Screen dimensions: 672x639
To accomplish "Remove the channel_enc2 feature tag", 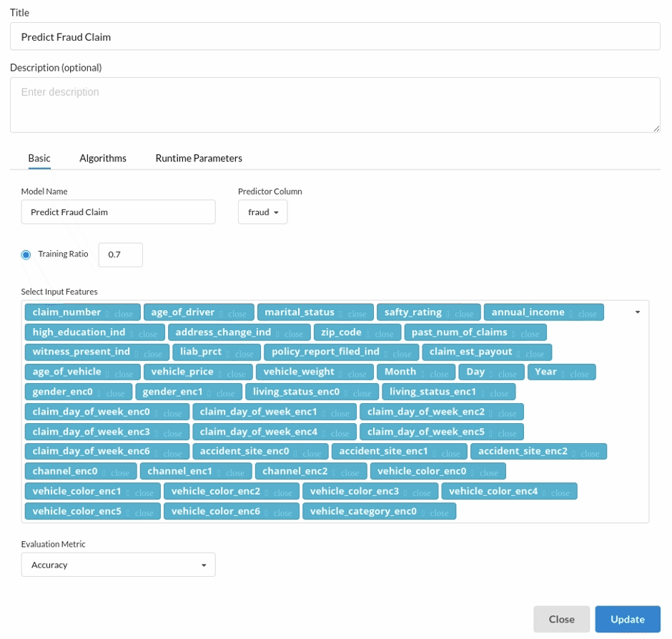I will tap(350, 472).
